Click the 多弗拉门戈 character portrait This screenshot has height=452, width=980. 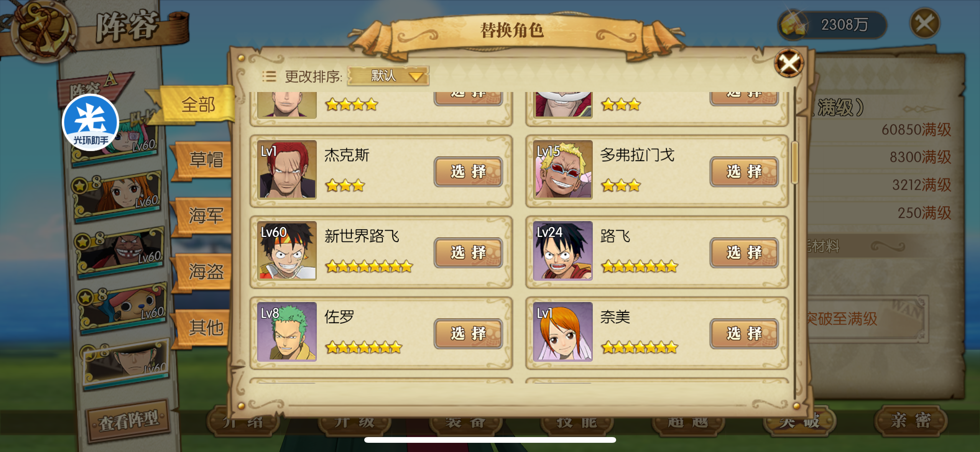coord(562,169)
